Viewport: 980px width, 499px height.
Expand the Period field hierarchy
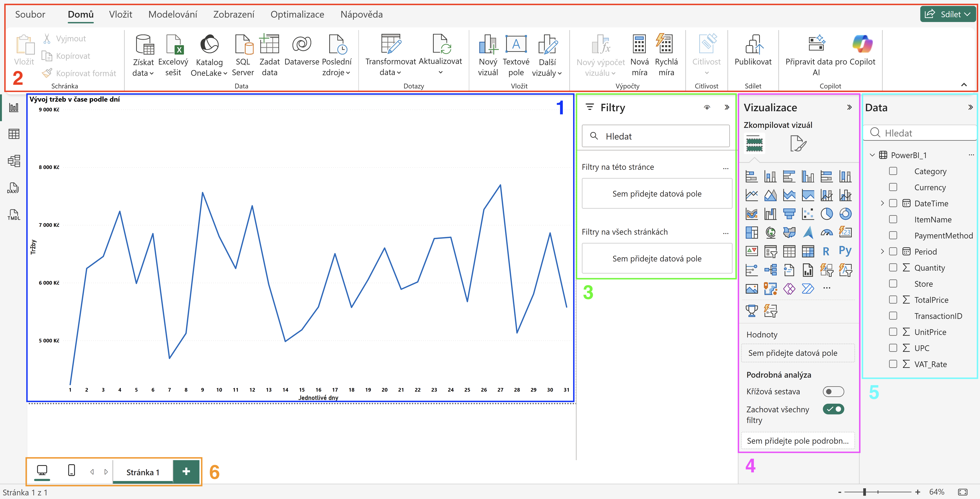882,251
